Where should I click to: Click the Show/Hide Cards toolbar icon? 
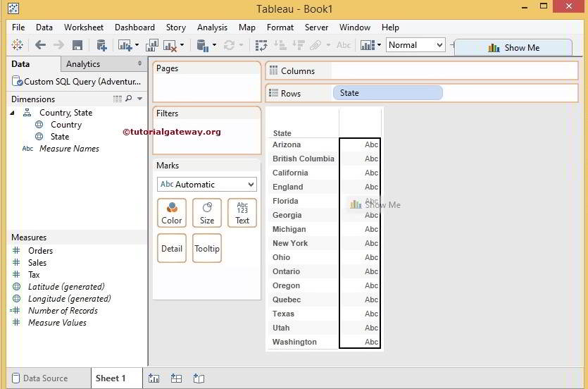click(368, 45)
